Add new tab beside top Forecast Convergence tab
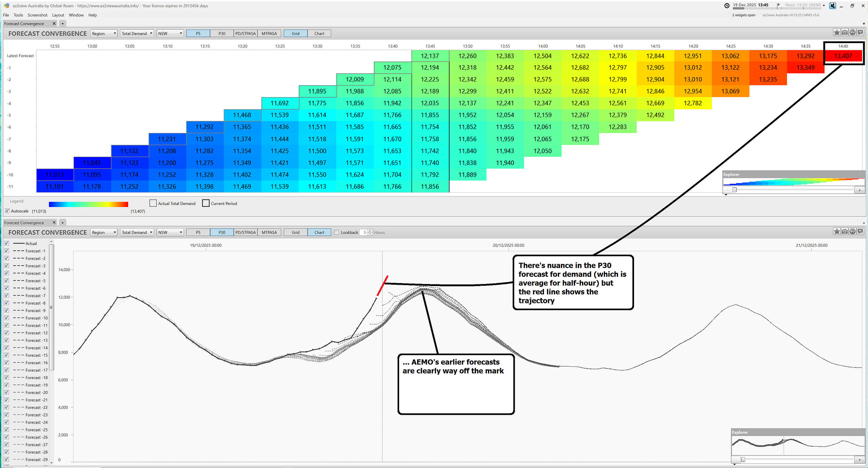This screenshot has height=468, width=868. (62, 24)
